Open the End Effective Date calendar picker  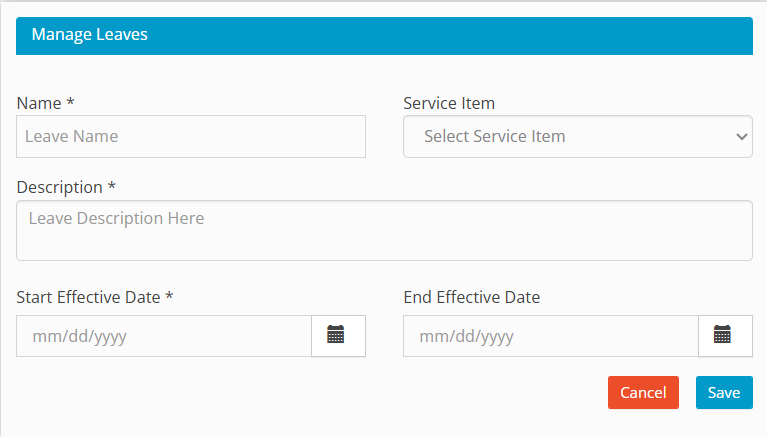coord(724,336)
